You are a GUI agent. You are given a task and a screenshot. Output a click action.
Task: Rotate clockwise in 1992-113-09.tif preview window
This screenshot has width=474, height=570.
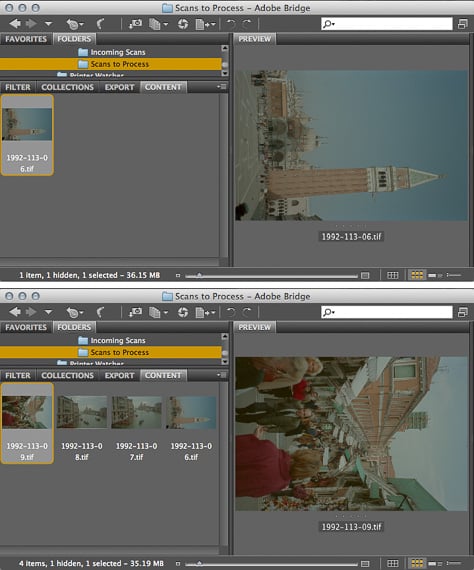[x=247, y=312]
